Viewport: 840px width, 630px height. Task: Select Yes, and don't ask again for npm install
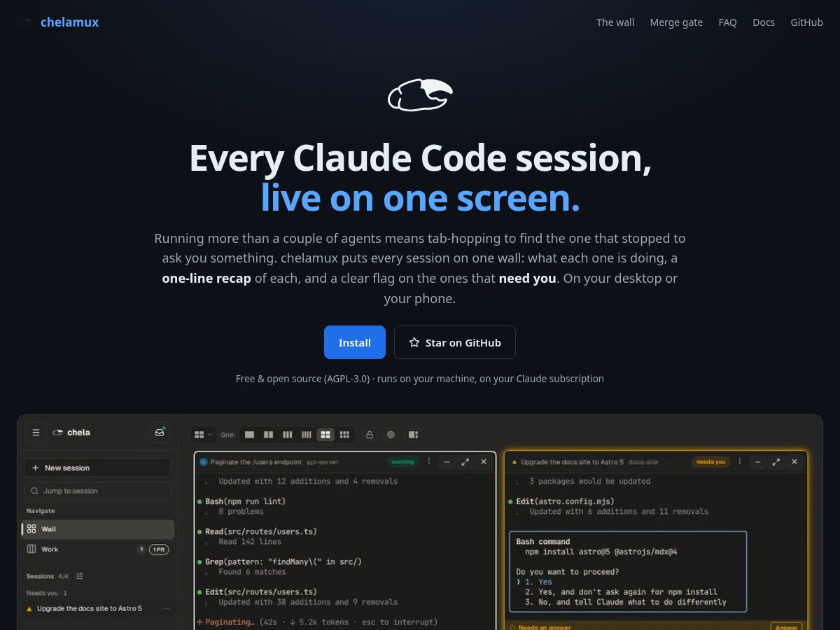[621, 591]
